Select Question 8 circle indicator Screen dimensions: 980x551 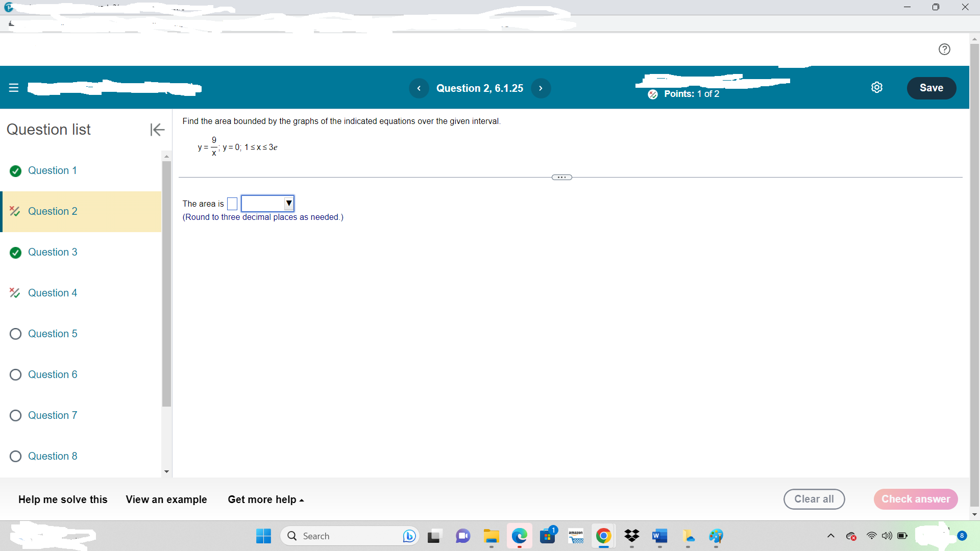[15, 456]
